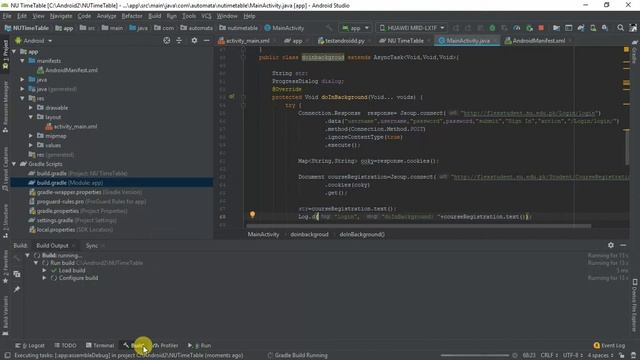Open the Event Log tool window
The width and height of the screenshot is (640, 360).
click(609, 345)
